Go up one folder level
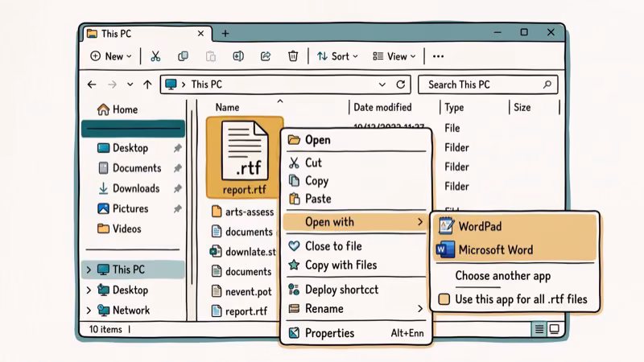Screen dimensions: 644x362 coord(147,84)
